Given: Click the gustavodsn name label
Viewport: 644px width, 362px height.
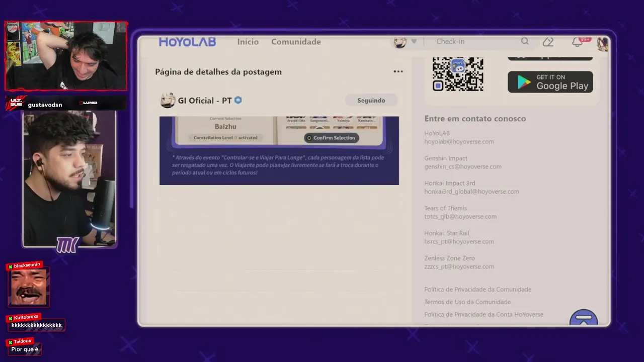Looking at the screenshot, I should 45,105.
